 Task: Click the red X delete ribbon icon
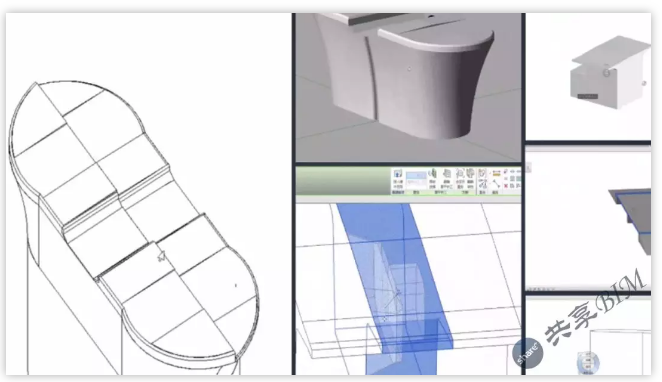pyautogui.click(x=506, y=186)
